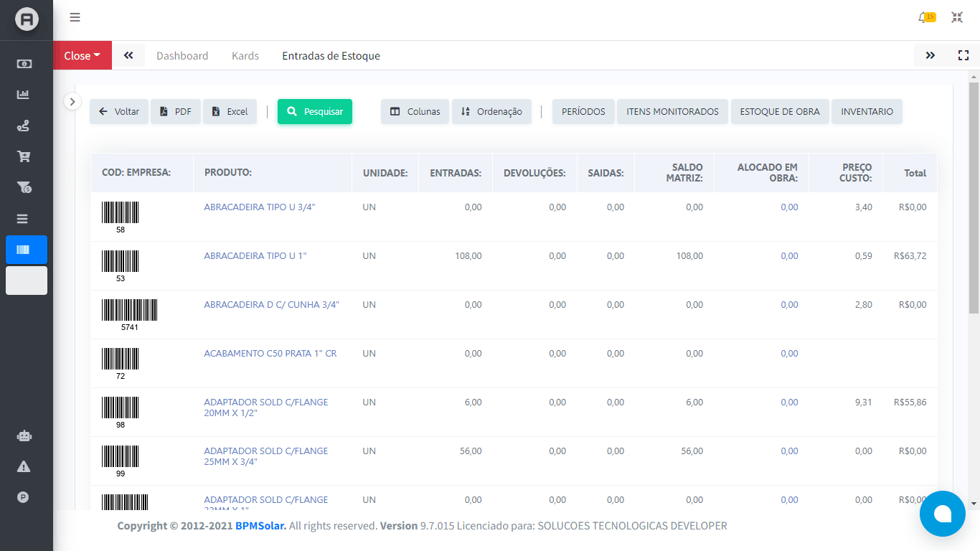980x551 pixels.
Task: Open the robot icon in sidebar
Action: [x=24, y=435]
